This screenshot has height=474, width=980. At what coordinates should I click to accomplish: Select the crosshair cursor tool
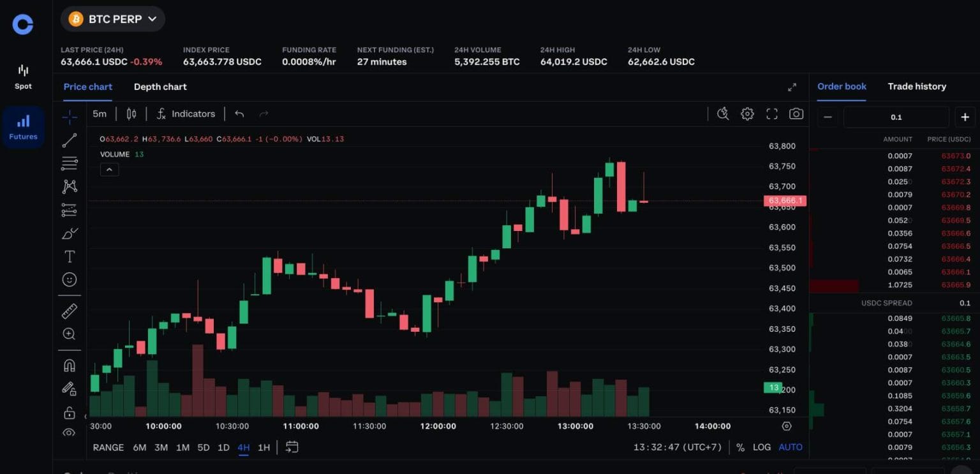tap(69, 117)
